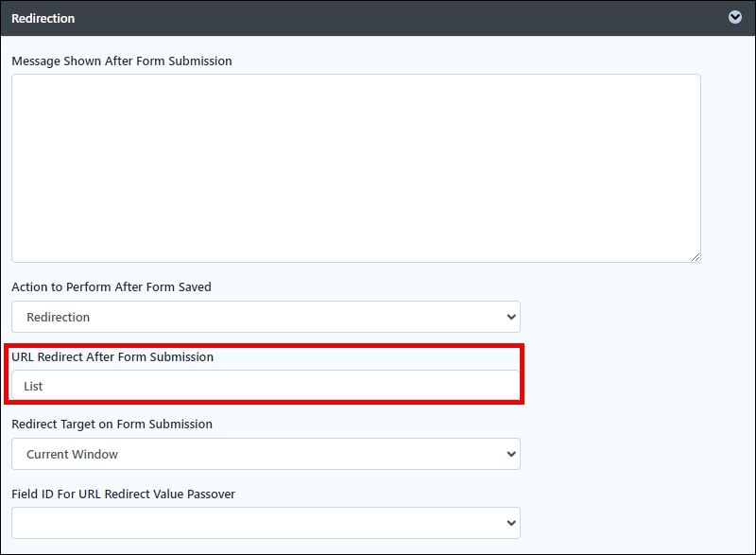
Task: Click the Redirect Target on Form Submission label
Action: [x=112, y=425]
